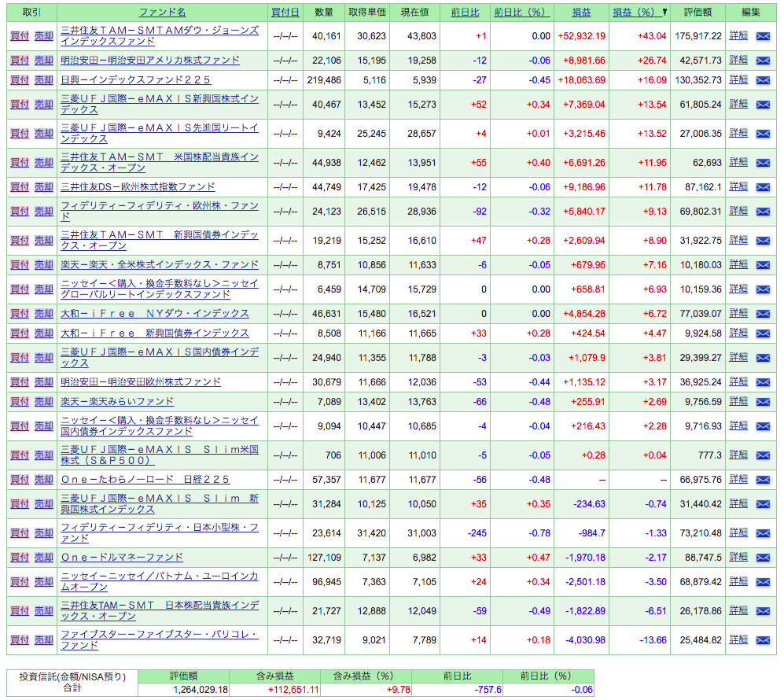Click 買付 for 楽天・全米株式インデックス・ファンド
The width and height of the screenshot is (784, 700).
point(20,265)
